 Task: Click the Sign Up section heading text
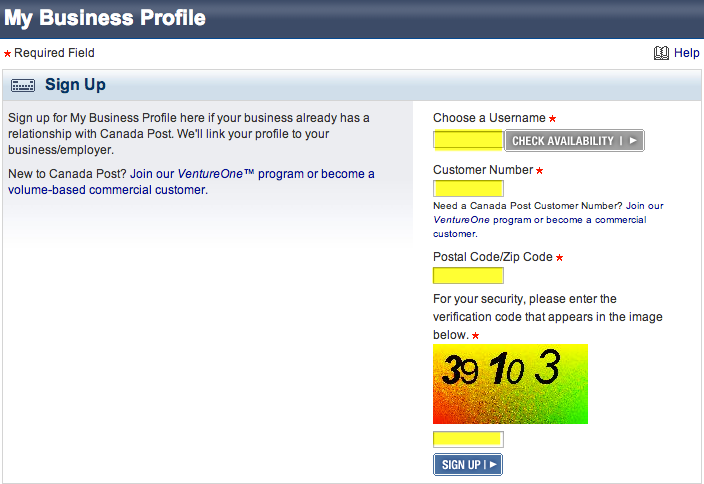click(x=75, y=86)
